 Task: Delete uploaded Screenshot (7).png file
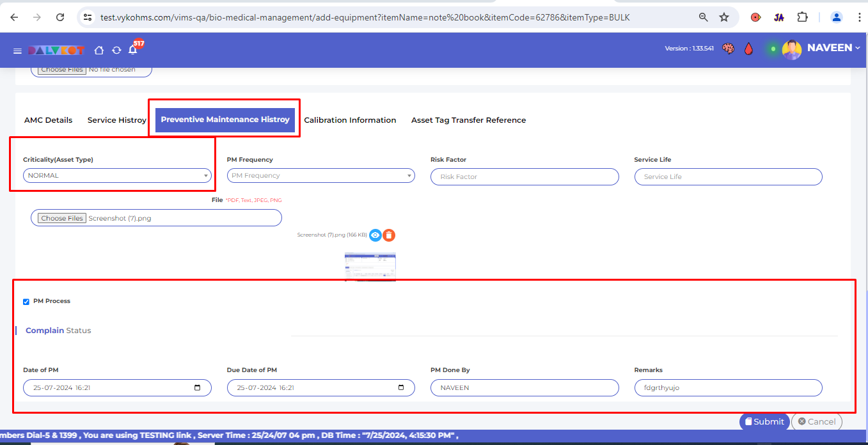(x=389, y=235)
